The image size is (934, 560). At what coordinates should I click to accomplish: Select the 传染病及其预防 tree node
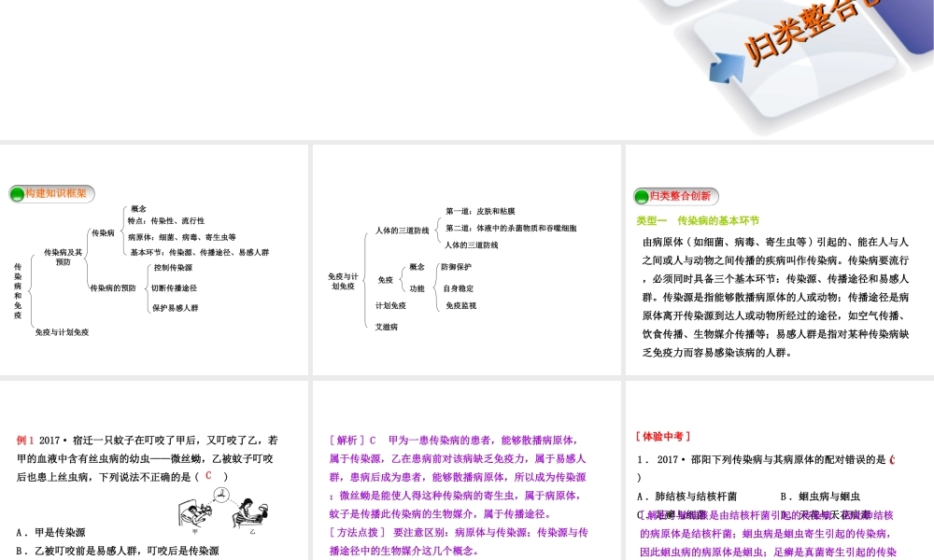(64, 257)
